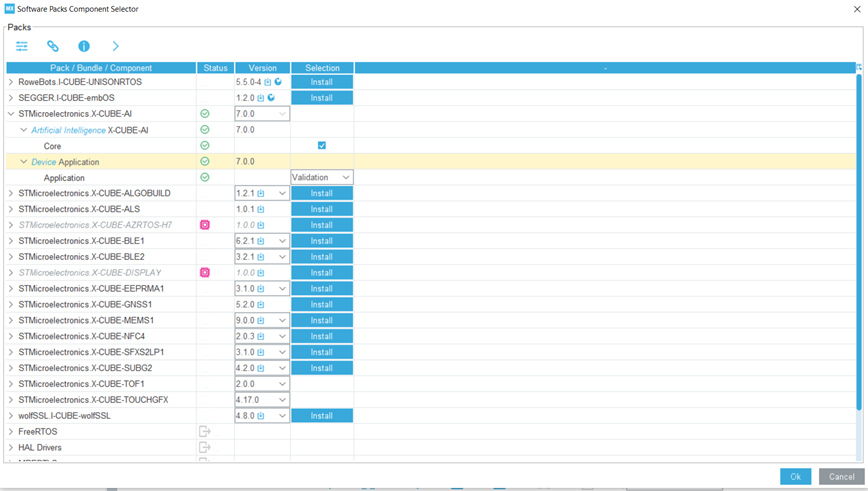Expand the RoweBots.I-CUBE-UNISONRTOS pack
The image size is (868, 491).
tap(11, 82)
